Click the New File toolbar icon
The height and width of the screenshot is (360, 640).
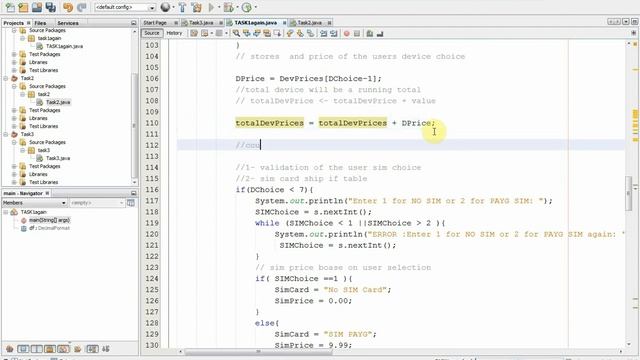[10, 7]
